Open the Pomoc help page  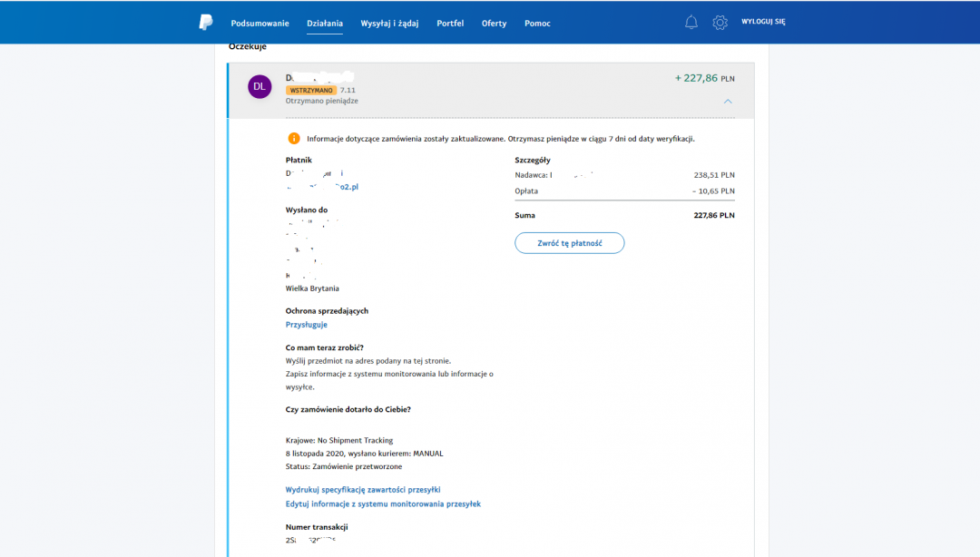537,24
